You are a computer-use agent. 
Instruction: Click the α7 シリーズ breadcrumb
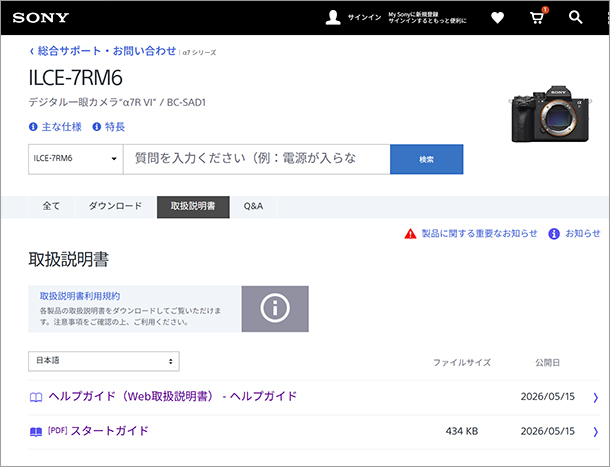point(199,53)
